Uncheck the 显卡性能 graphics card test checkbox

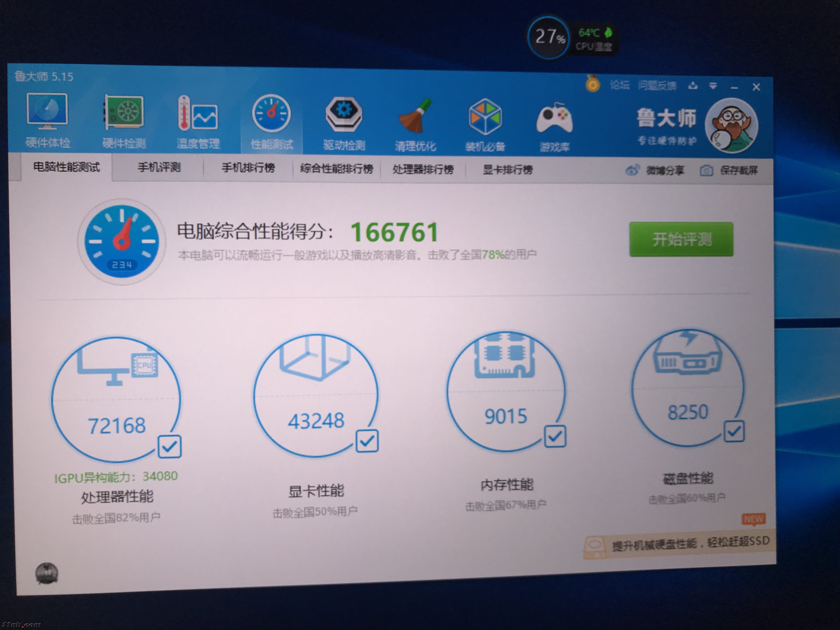367,441
